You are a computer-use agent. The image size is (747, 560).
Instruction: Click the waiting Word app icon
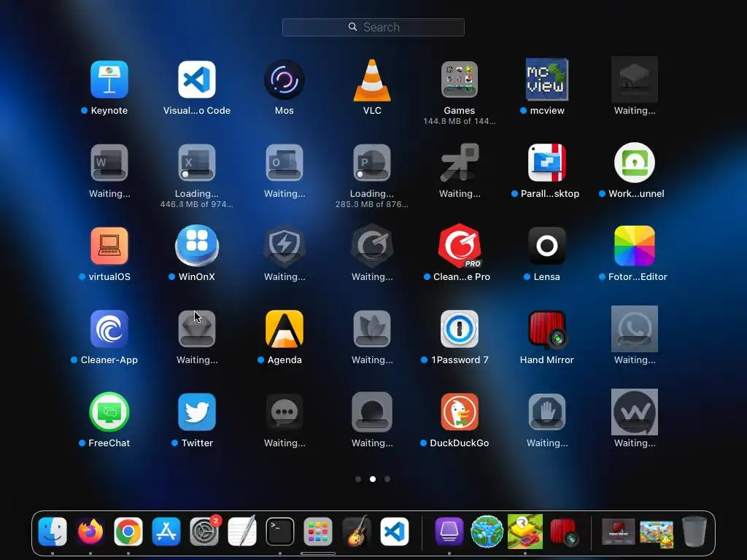pyautogui.click(x=109, y=163)
